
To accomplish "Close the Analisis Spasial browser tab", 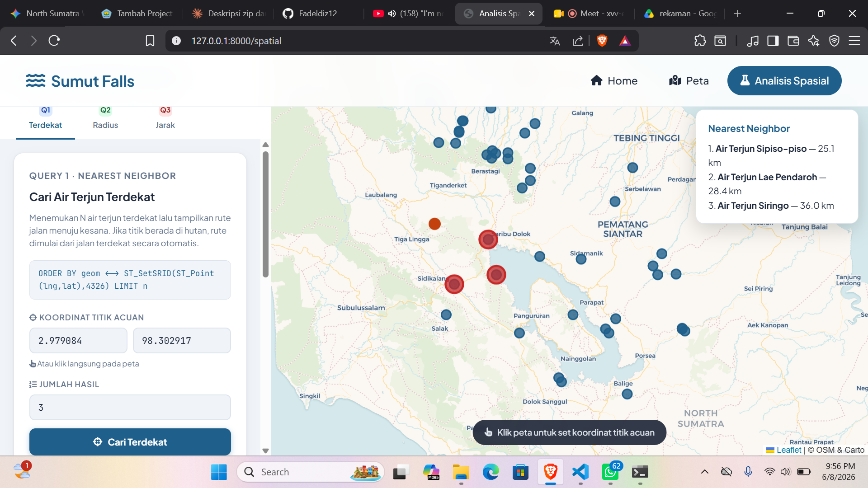I will click(532, 14).
